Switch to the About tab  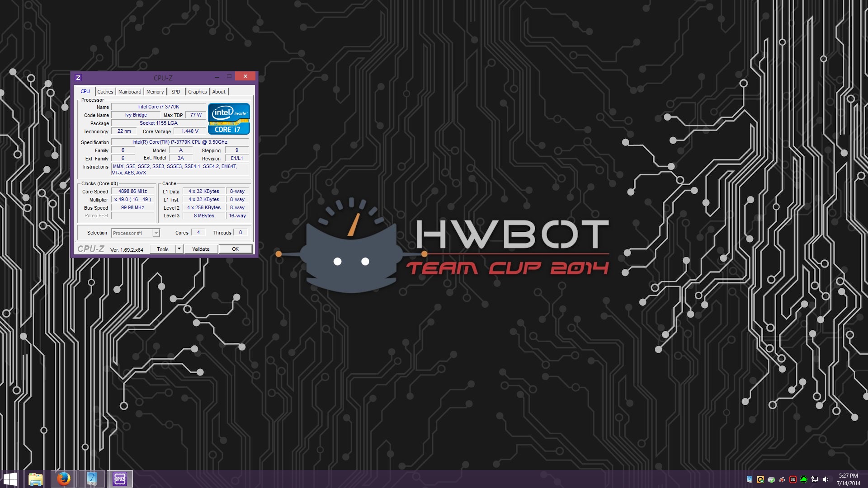pos(219,92)
